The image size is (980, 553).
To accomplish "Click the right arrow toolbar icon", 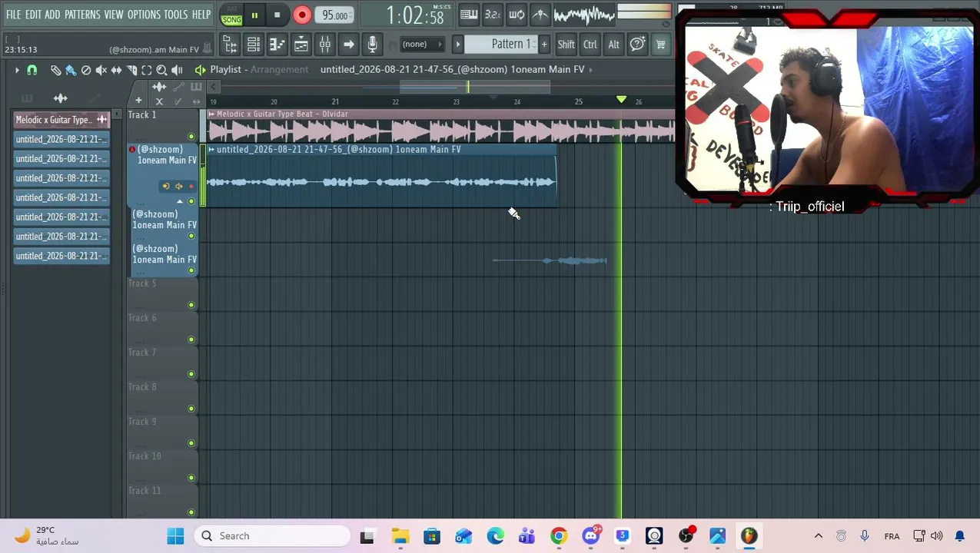I will tap(348, 45).
